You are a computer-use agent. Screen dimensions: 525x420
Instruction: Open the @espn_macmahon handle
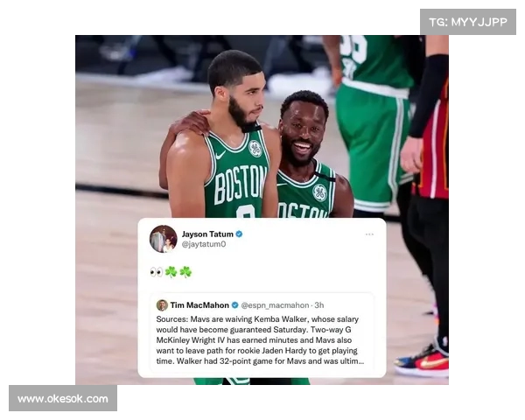coord(275,305)
